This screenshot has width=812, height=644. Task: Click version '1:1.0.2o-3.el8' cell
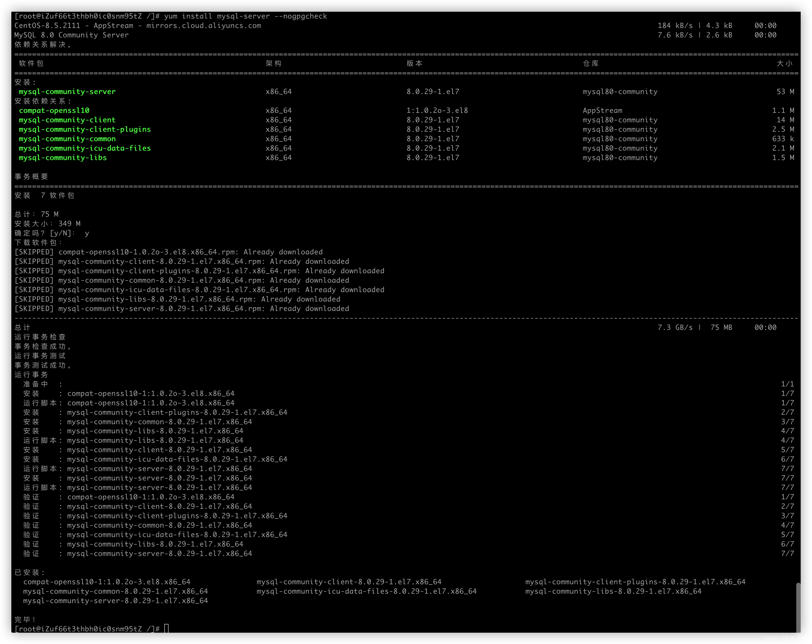[x=437, y=110]
